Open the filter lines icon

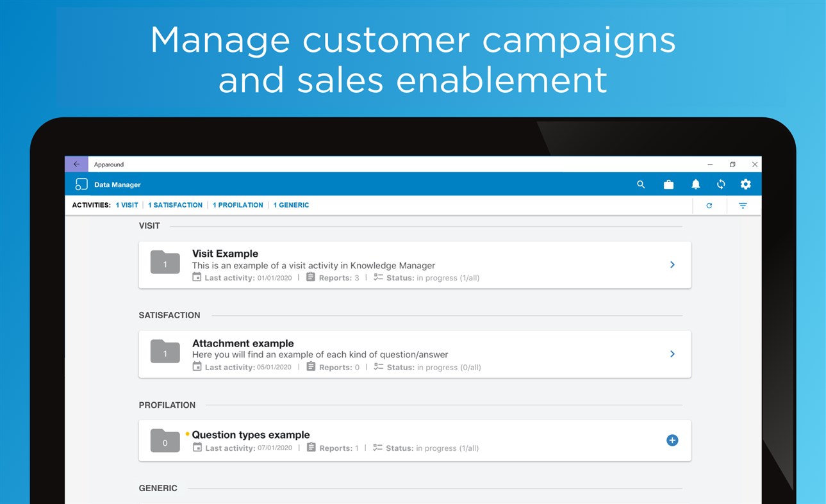[x=743, y=206]
